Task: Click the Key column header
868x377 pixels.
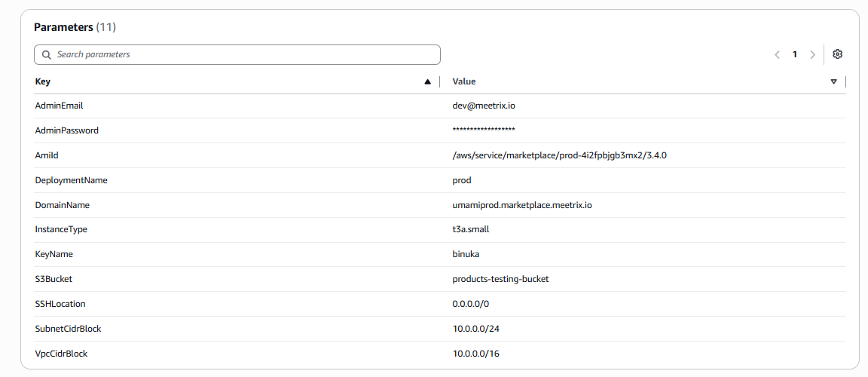Action: tap(43, 81)
